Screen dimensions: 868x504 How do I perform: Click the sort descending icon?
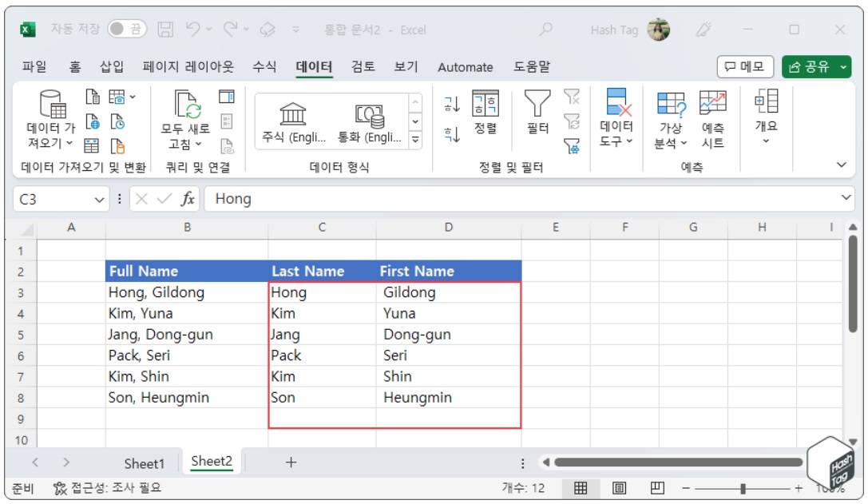click(452, 133)
